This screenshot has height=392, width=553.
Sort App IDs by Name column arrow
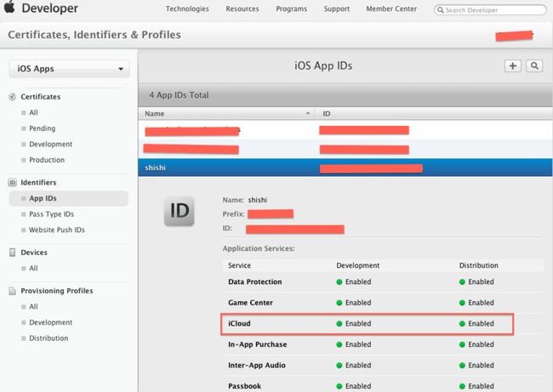tap(308, 113)
